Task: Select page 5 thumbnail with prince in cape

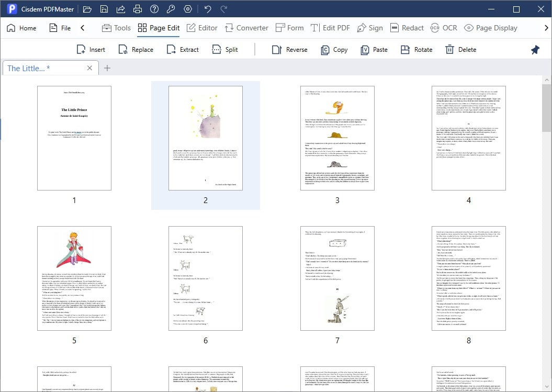Action: [74, 278]
